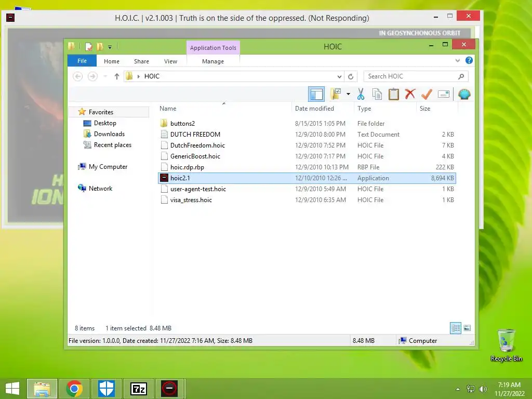This screenshot has height=399, width=532.
Task: Refresh the HOIC folder view
Action: [x=351, y=77]
